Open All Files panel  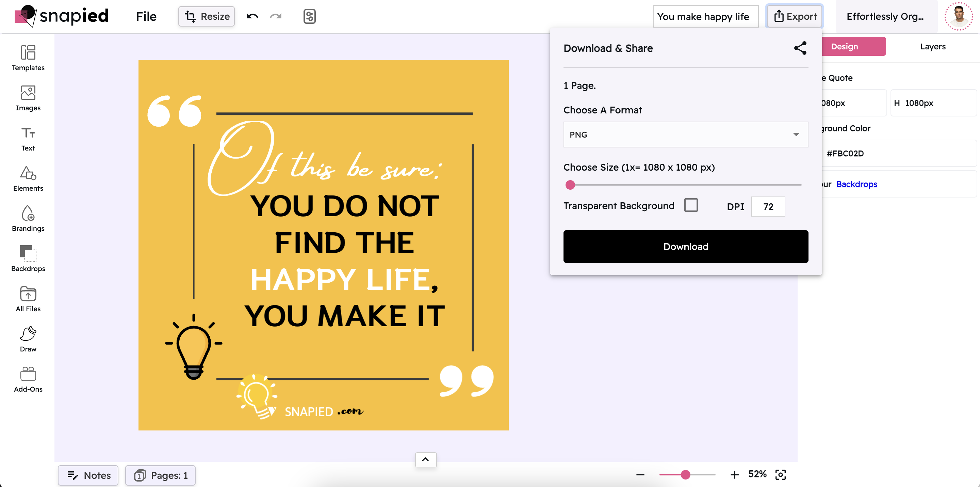[x=28, y=299]
